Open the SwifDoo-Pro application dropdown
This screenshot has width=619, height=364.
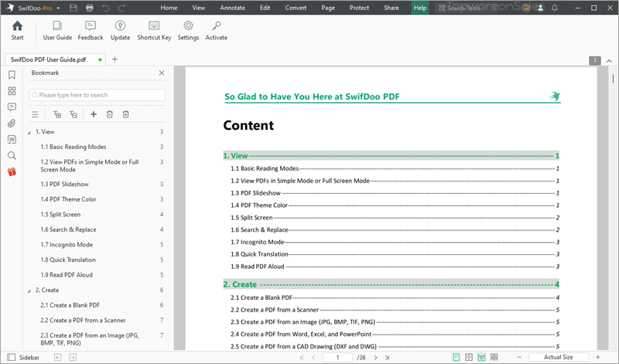coord(58,8)
